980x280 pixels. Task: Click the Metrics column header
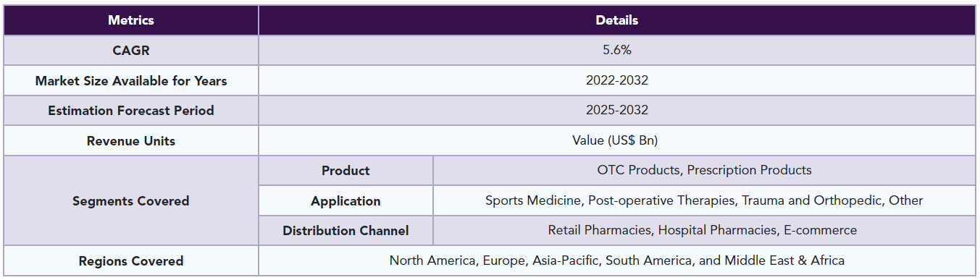click(131, 20)
